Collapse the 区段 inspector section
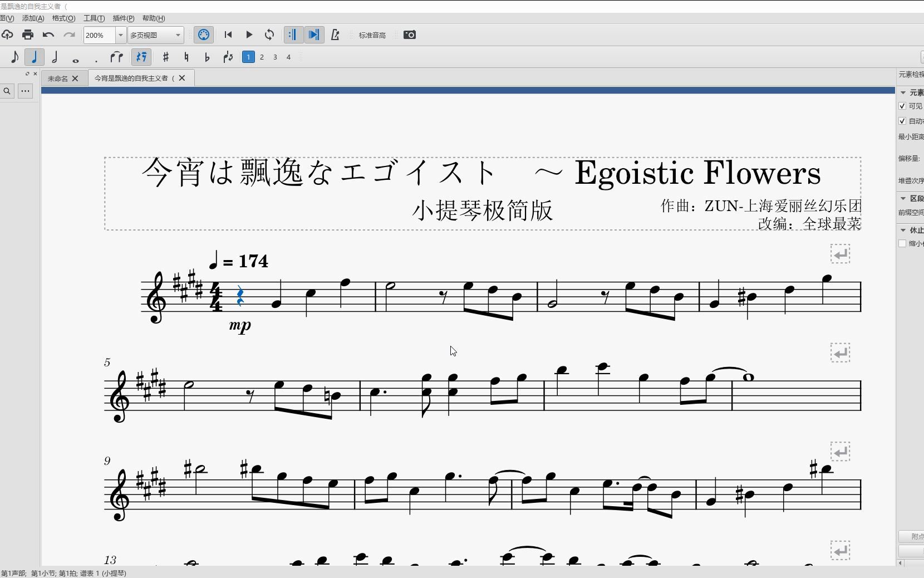 coord(903,198)
